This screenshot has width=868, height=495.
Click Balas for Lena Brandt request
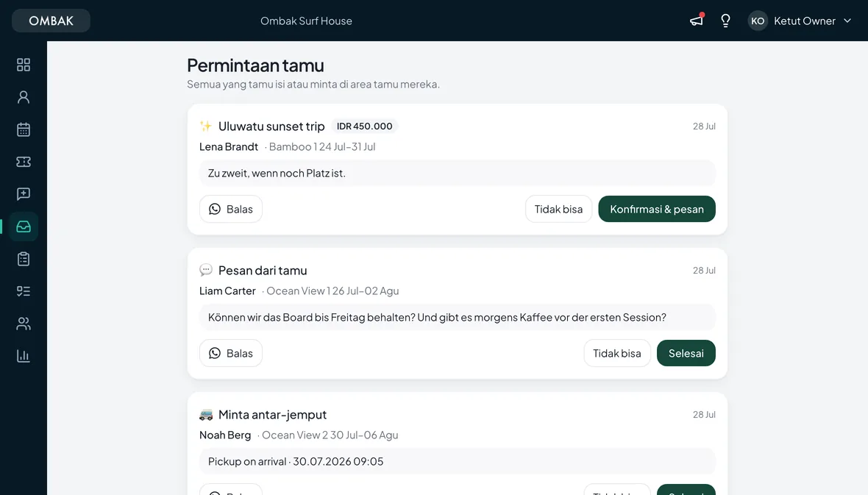pyautogui.click(x=231, y=209)
